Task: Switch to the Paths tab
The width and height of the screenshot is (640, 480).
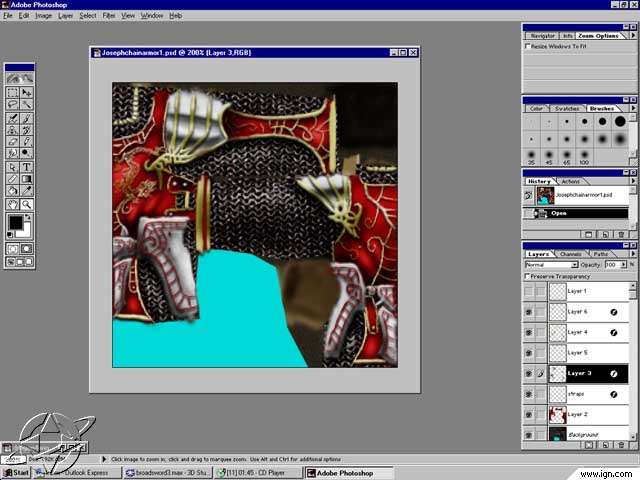Action: pos(600,254)
